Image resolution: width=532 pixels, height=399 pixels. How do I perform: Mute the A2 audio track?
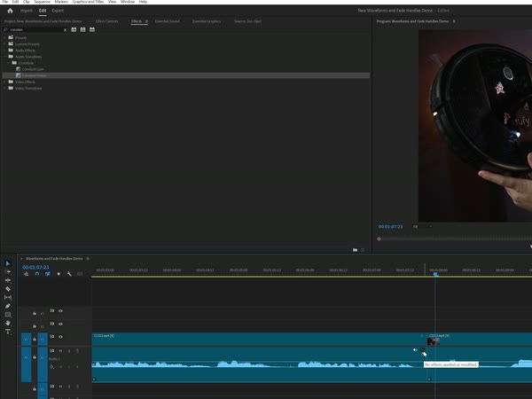pos(60,387)
